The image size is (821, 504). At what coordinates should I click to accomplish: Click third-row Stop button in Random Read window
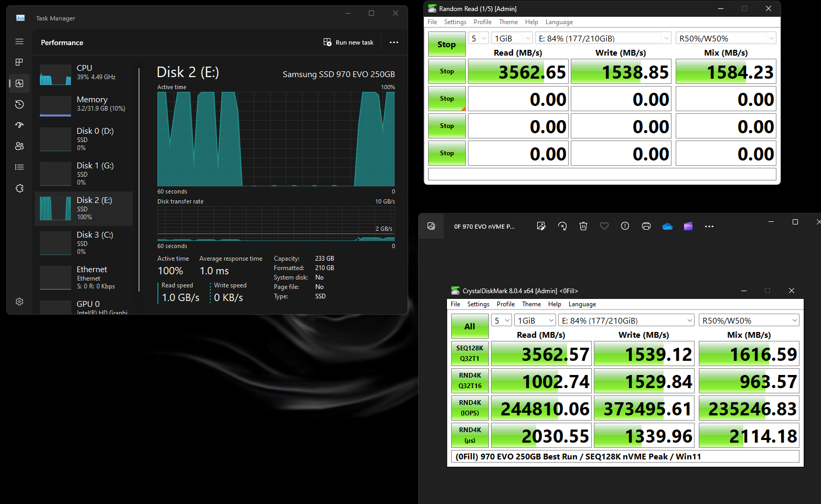point(446,126)
